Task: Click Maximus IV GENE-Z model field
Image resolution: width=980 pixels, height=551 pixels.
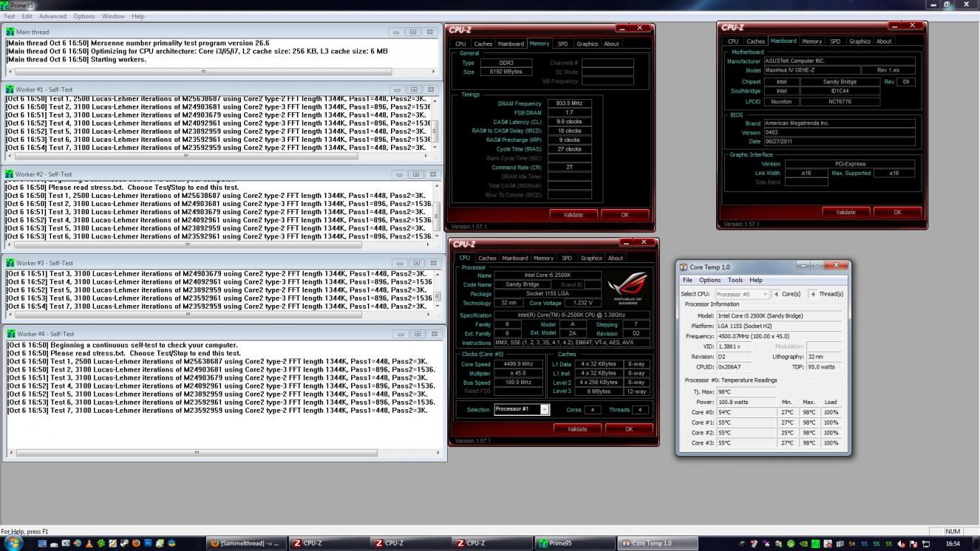Action: click(813, 70)
